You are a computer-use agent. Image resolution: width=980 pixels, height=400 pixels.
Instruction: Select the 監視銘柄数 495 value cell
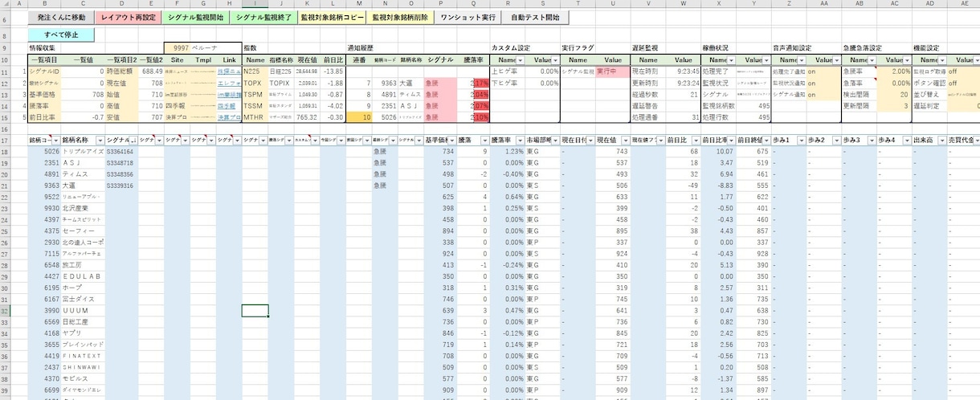coord(752,106)
